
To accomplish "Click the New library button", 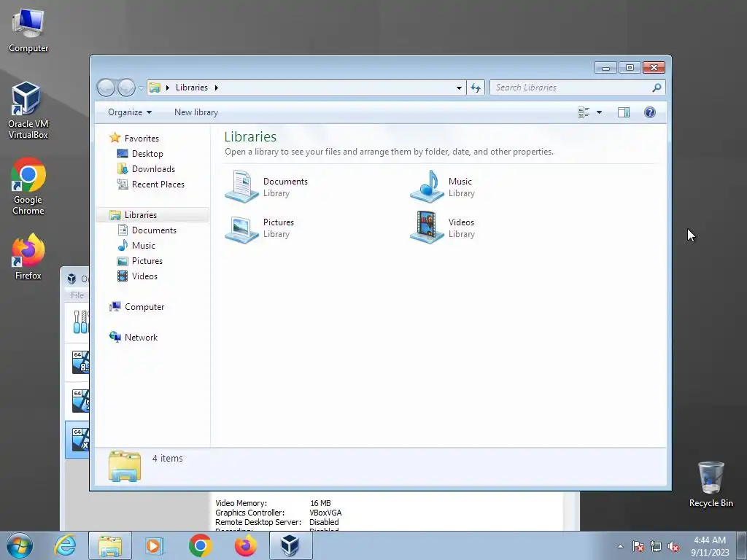I will [x=196, y=112].
